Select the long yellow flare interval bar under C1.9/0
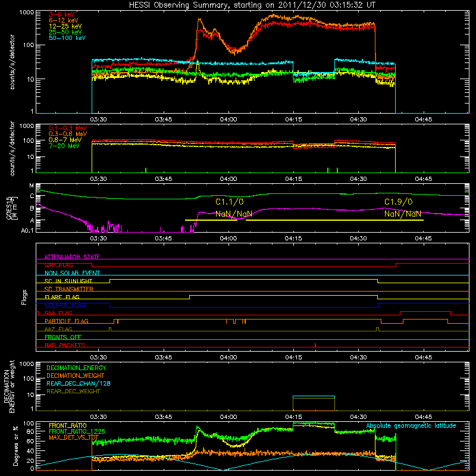 (334, 220)
